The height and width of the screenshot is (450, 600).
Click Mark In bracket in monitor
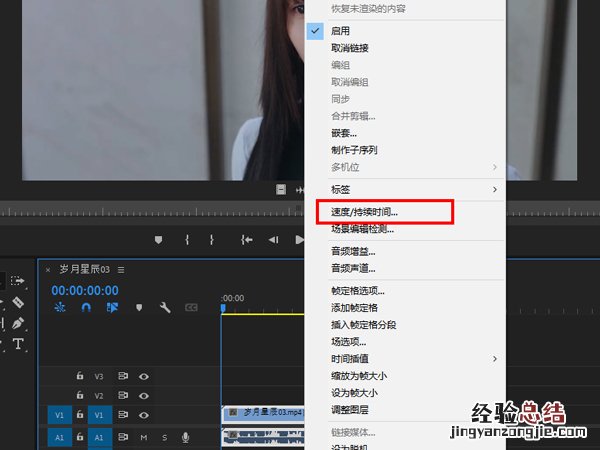tap(186, 240)
